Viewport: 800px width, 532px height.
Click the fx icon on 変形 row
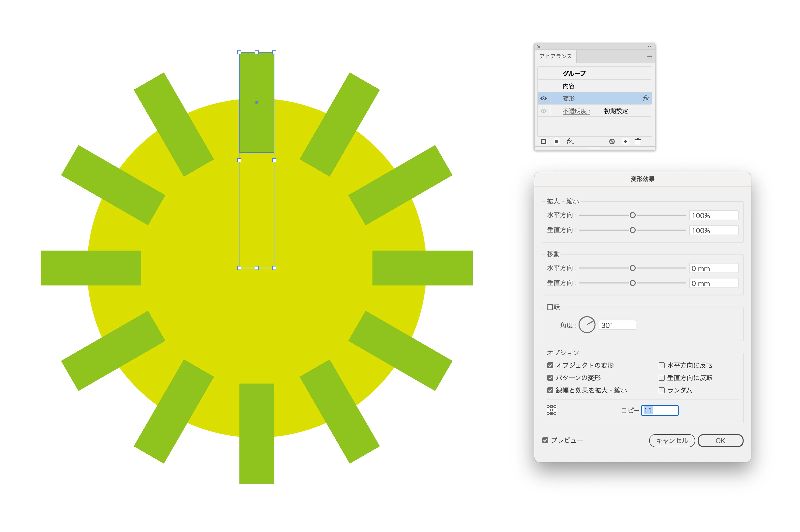(645, 98)
